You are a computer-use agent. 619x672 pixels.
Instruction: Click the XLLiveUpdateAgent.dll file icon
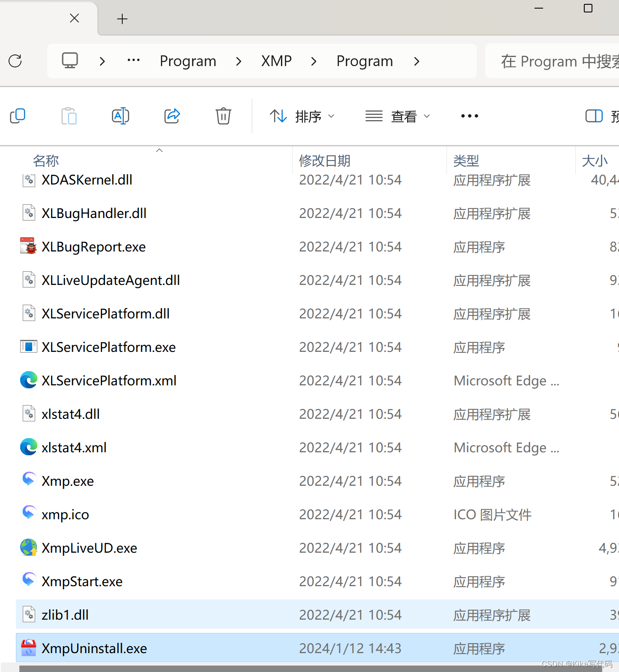(29, 280)
